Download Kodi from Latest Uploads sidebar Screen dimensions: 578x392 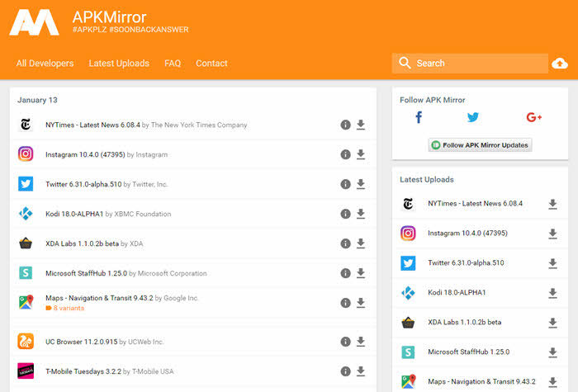pos(552,293)
